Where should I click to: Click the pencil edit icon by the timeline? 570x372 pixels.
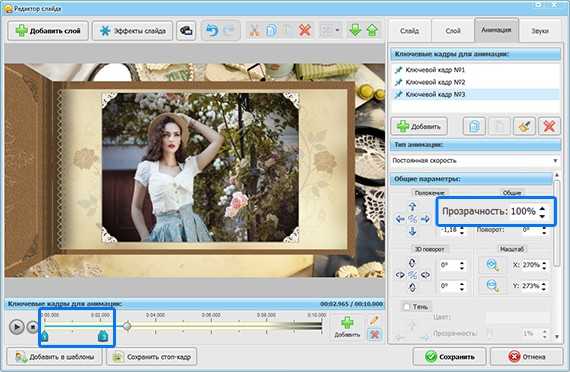click(x=374, y=320)
